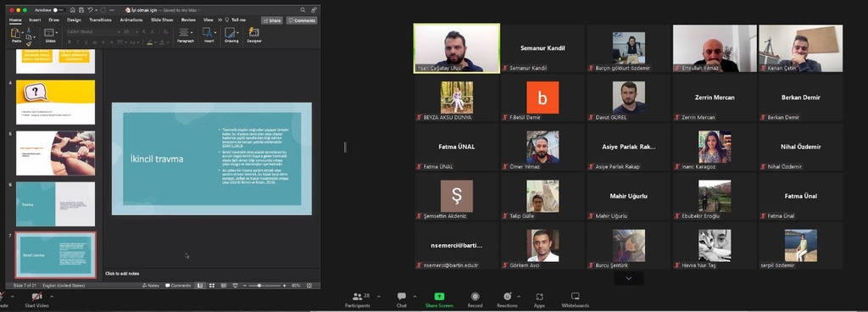Open the Zoom Apps icon
Screen dimensions: 868x312
(539, 297)
